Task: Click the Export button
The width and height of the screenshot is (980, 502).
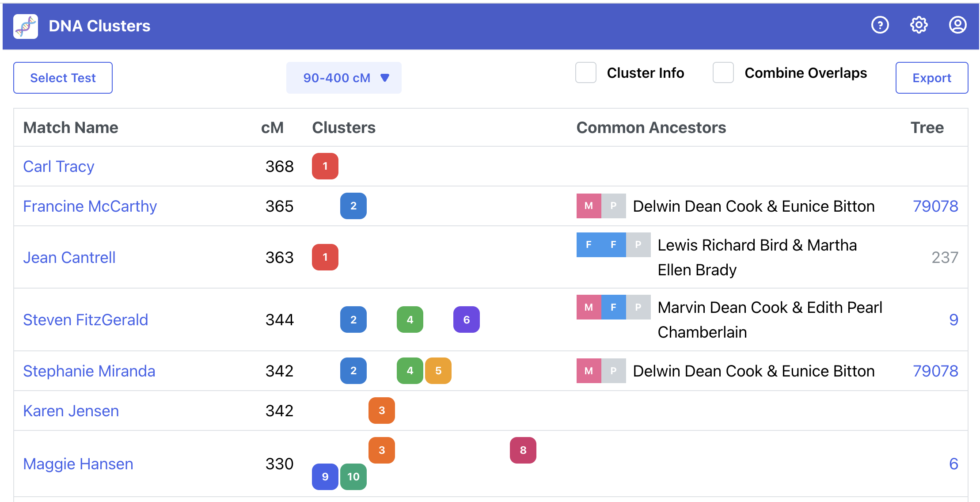Action: click(931, 78)
